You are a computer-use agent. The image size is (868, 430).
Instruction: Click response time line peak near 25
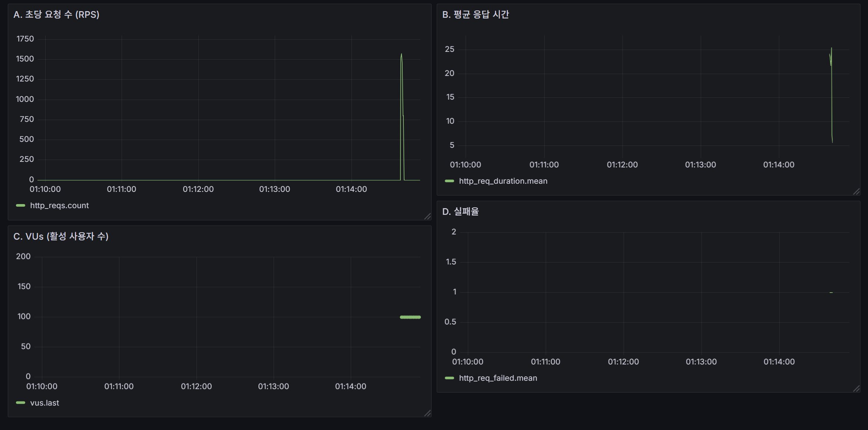[x=831, y=49]
